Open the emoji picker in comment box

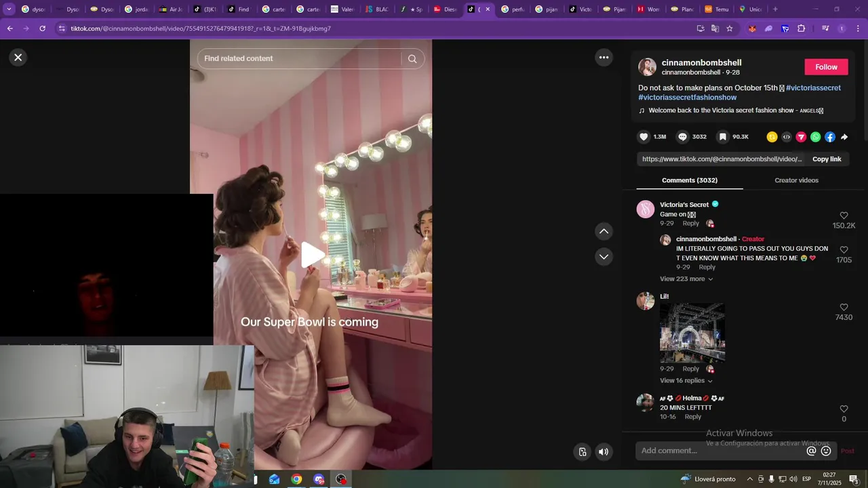point(826,451)
